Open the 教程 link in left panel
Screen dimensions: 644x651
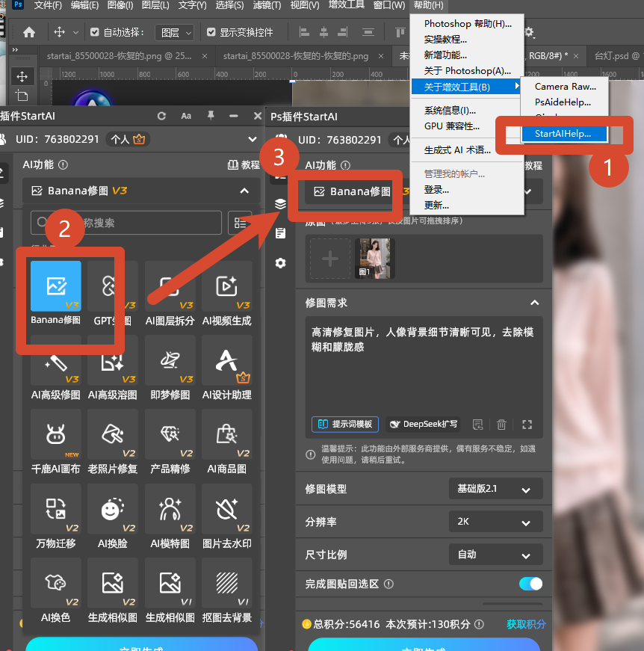pos(244,165)
